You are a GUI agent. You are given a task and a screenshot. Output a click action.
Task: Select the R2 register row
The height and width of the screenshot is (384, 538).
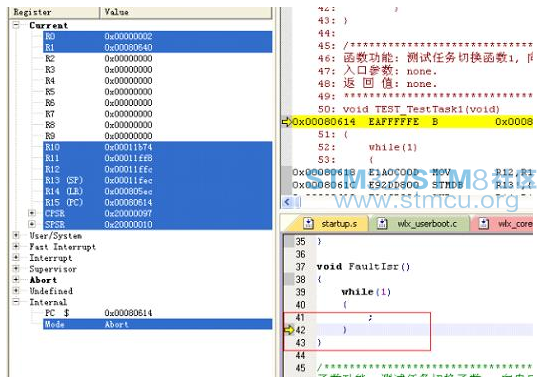pyautogui.click(x=157, y=58)
